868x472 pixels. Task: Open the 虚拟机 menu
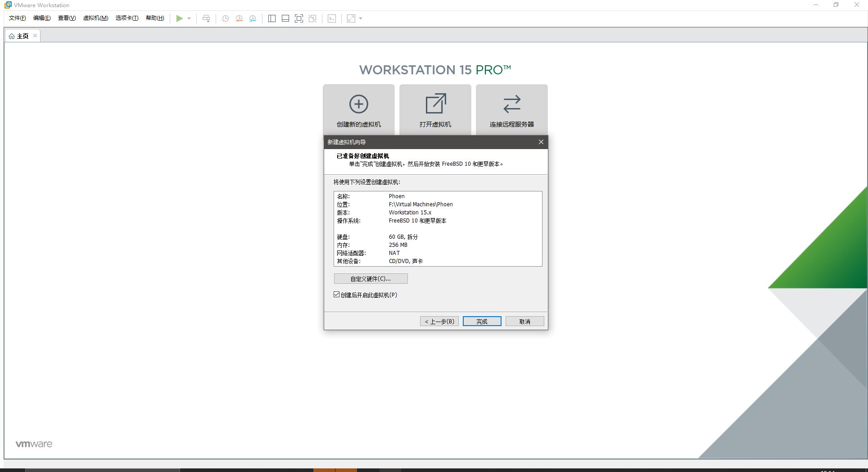coord(95,18)
